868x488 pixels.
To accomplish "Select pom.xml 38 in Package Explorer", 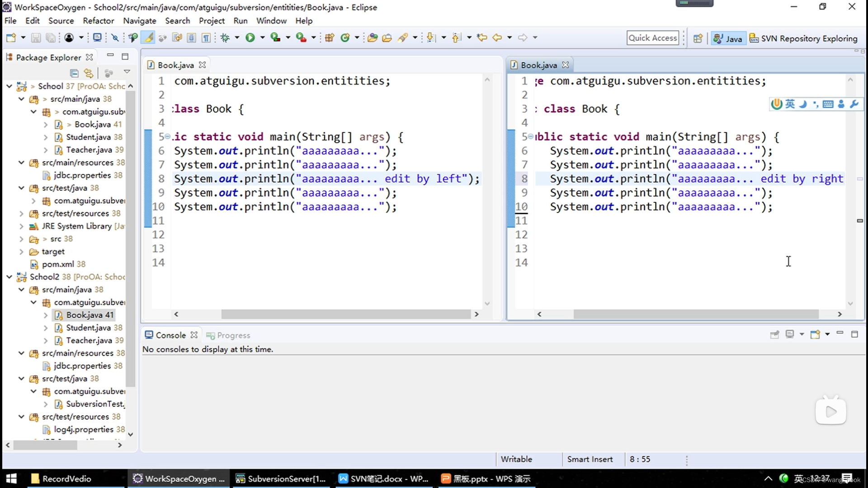I will 57,264.
